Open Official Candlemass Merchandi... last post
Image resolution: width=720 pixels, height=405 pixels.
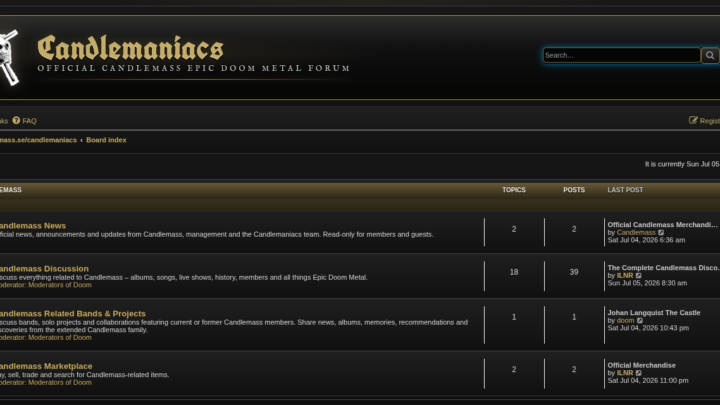coord(662,225)
